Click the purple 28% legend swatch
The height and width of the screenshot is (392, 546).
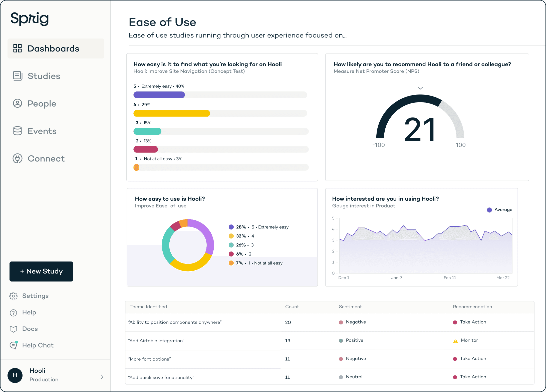pyautogui.click(x=231, y=227)
